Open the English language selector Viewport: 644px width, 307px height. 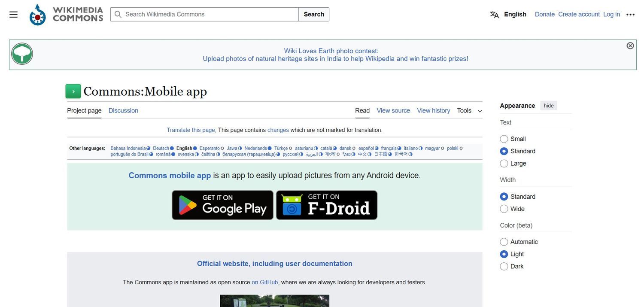[x=515, y=14]
